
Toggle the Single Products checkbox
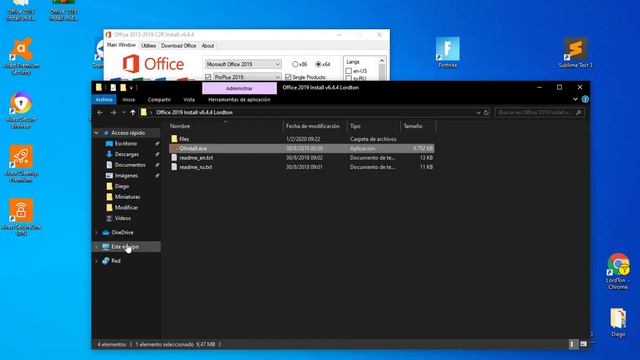tap(288, 77)
